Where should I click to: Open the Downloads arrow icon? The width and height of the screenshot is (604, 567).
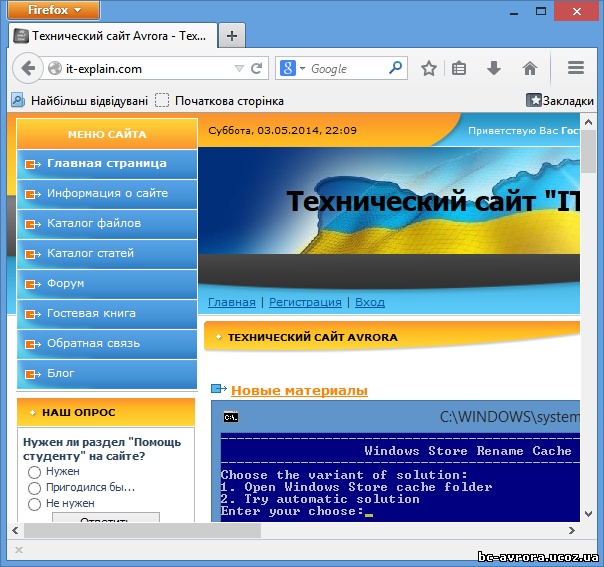point(494,69)
